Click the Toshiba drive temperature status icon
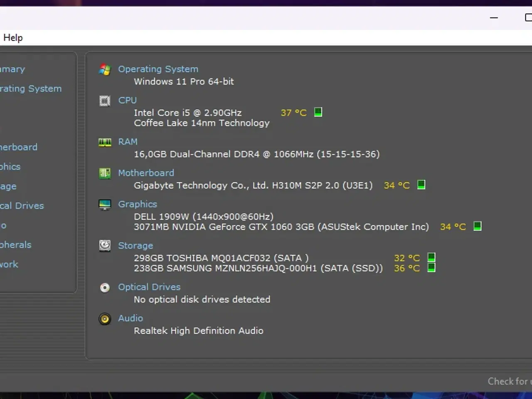This screenshot has height=399, width=532. (431, 257)
